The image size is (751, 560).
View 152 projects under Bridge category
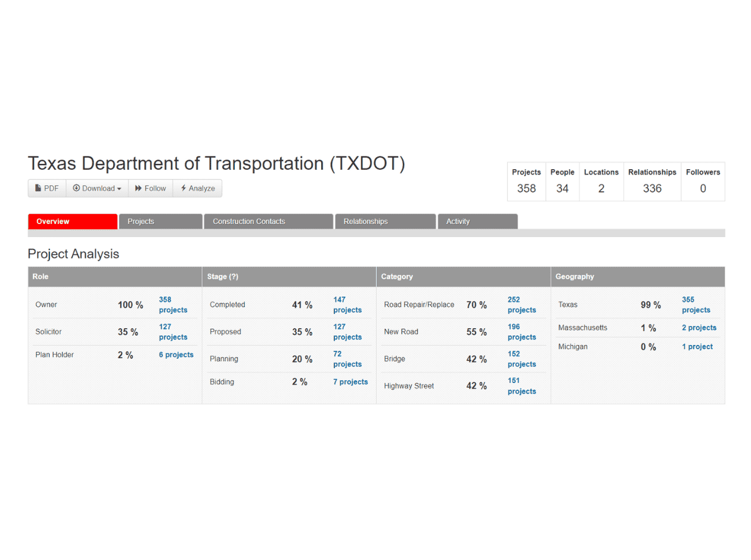(522, 359)
